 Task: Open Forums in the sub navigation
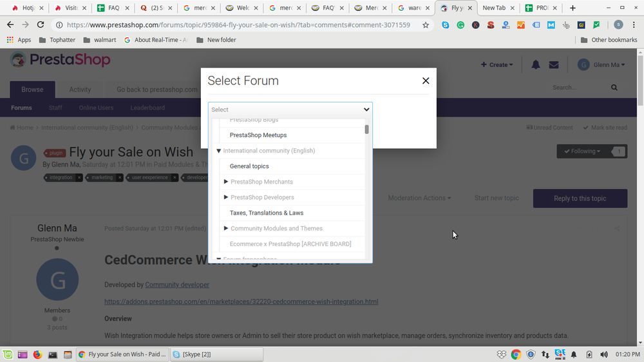click(x=21, y=108)
